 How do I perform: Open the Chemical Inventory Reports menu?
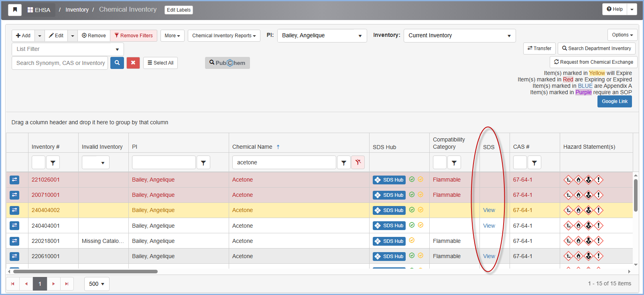224,36
